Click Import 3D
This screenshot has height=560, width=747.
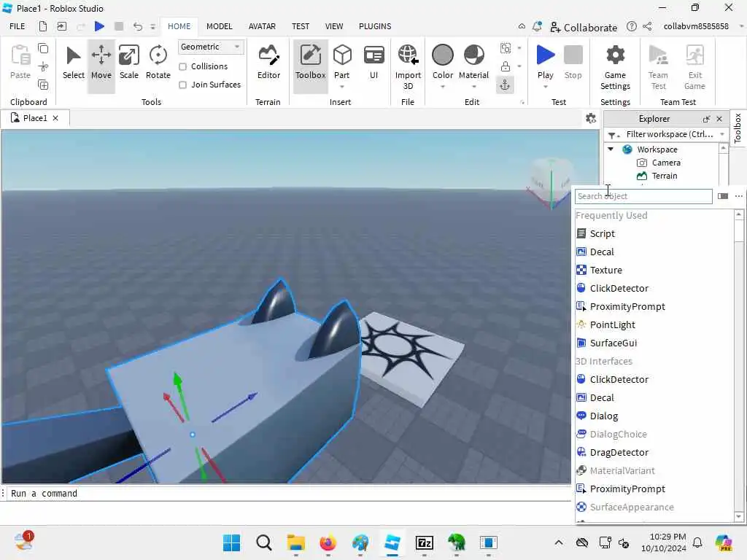coord(408,66)
